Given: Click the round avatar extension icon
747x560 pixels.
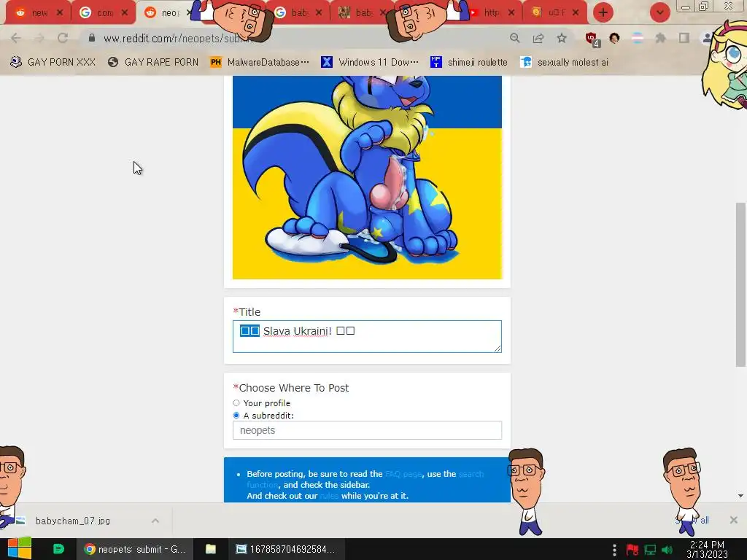Looking at the screenshot, I should (x=614, y=38).
